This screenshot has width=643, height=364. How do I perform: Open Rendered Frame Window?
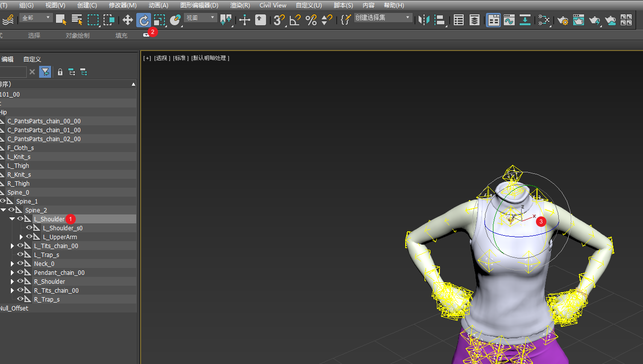[579, 20]
